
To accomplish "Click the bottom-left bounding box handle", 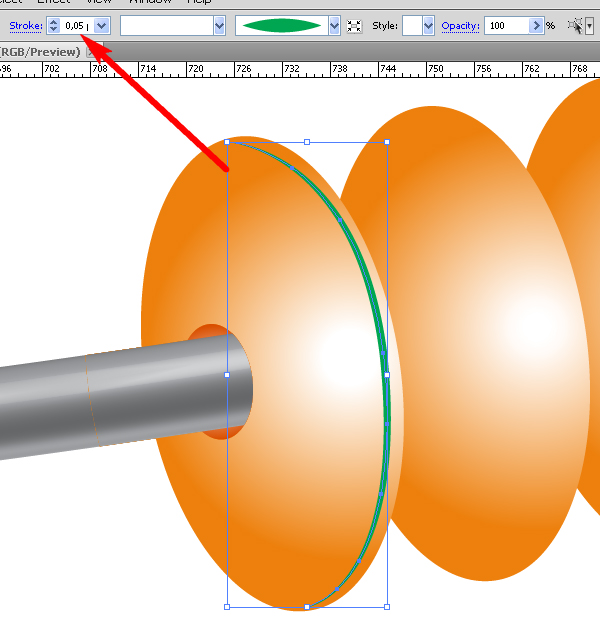I will click(227, 607).
